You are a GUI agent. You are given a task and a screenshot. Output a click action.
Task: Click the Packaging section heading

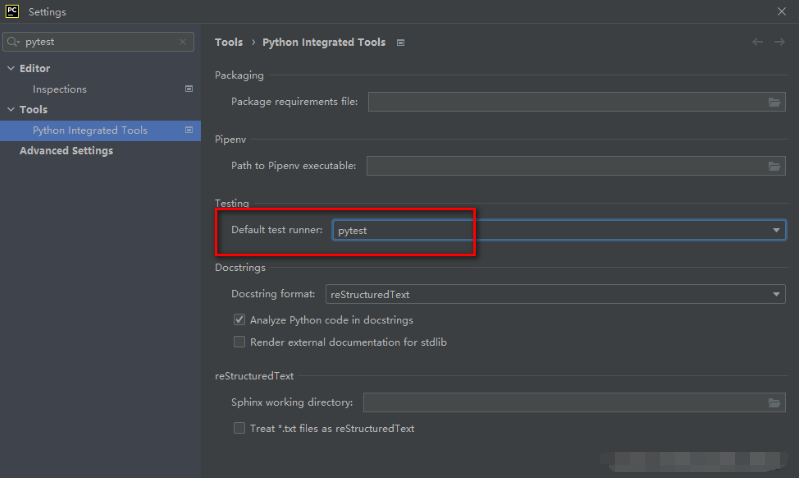[239, 75]
